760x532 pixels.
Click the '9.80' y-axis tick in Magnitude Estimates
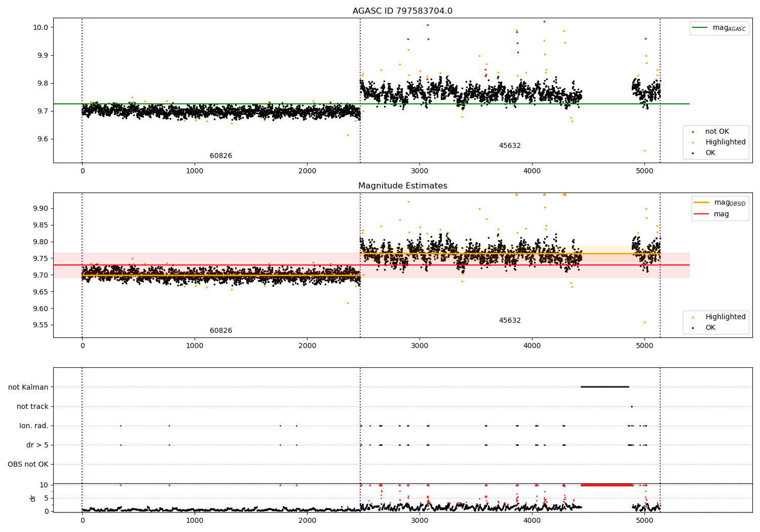point(41,242)
